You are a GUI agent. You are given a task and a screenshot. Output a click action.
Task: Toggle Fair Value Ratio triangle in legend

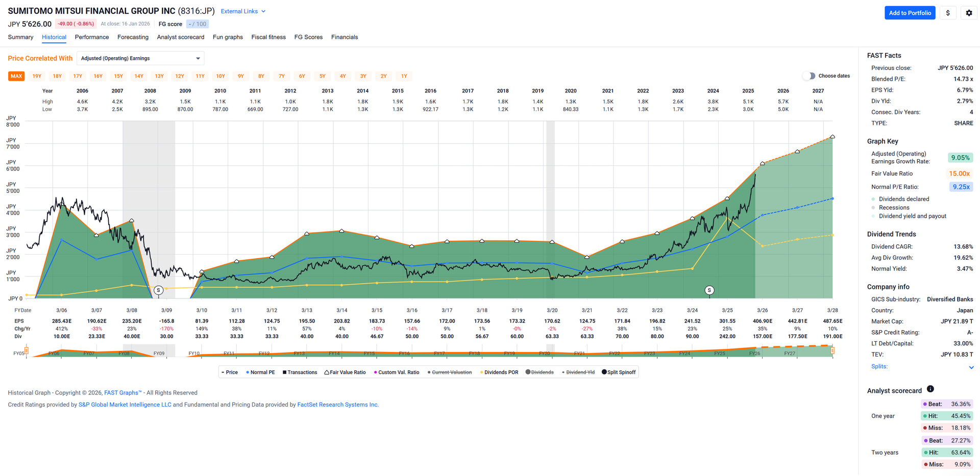click(345, 372)
